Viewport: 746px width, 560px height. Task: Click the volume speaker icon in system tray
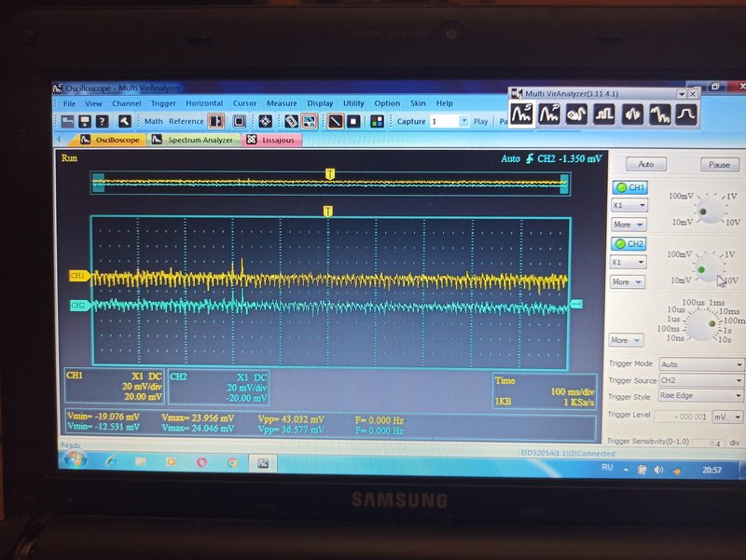point(658,470)
